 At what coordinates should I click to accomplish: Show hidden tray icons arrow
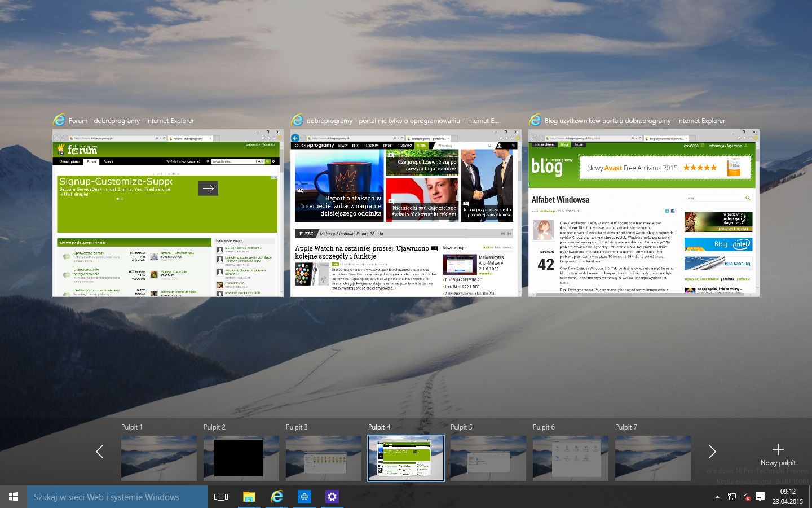point(717,497)
